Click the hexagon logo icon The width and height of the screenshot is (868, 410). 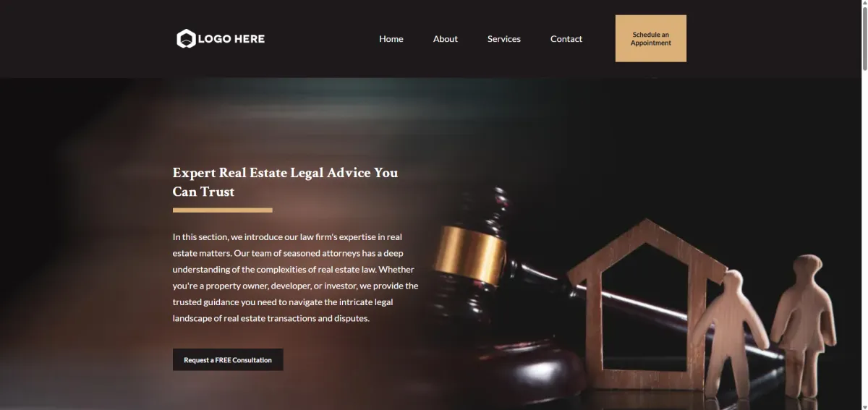coord(186,39)
